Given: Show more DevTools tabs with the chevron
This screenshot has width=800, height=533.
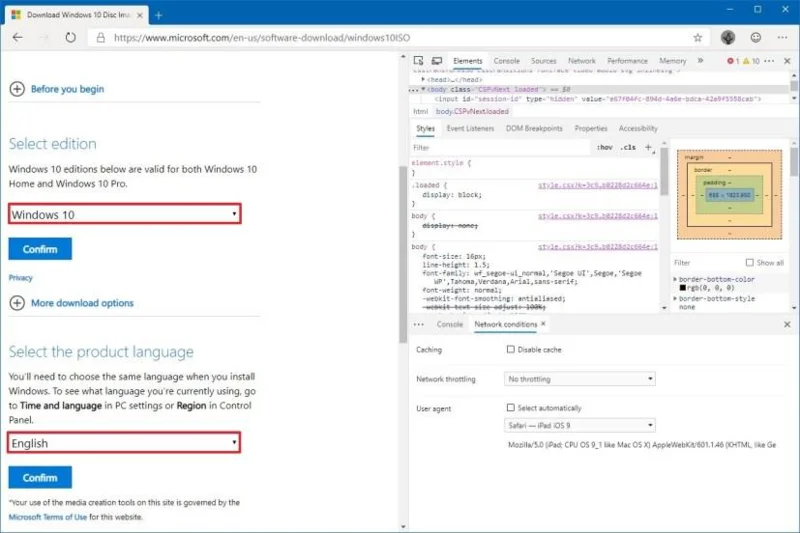Looking at the screenshot, I should [700, 61].
